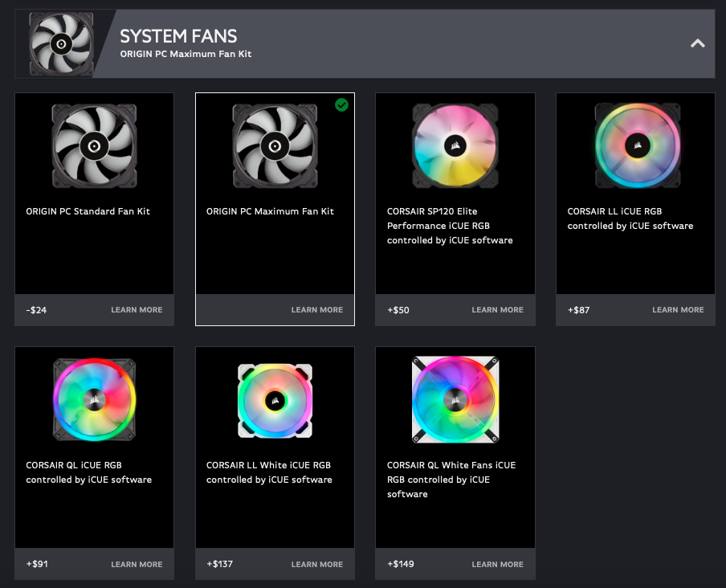This screenshot has height=588, width=726.
Task: Click the CORSAIR LL iCUE RGB fan image
Action: click(x=635, y=145)
